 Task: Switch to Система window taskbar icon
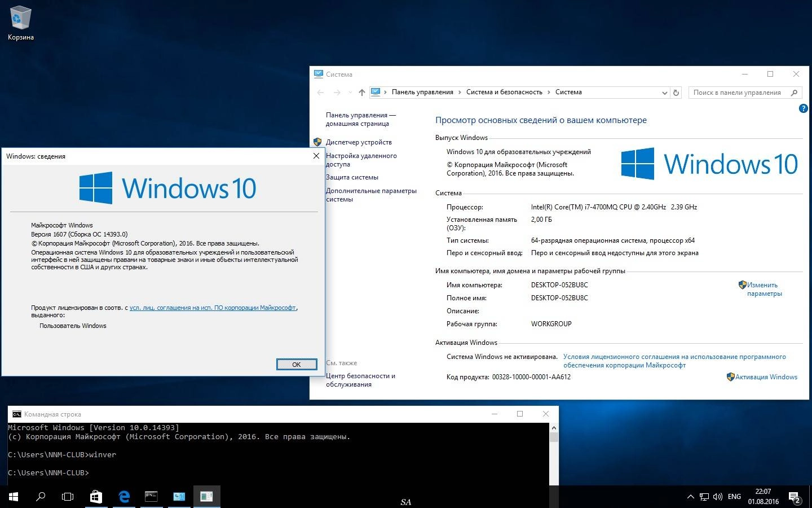(179, 497)
